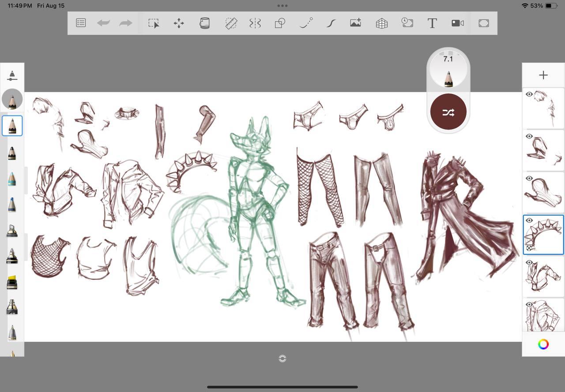Hide the topmost layer using its eye icon

[x=529, y=94]
